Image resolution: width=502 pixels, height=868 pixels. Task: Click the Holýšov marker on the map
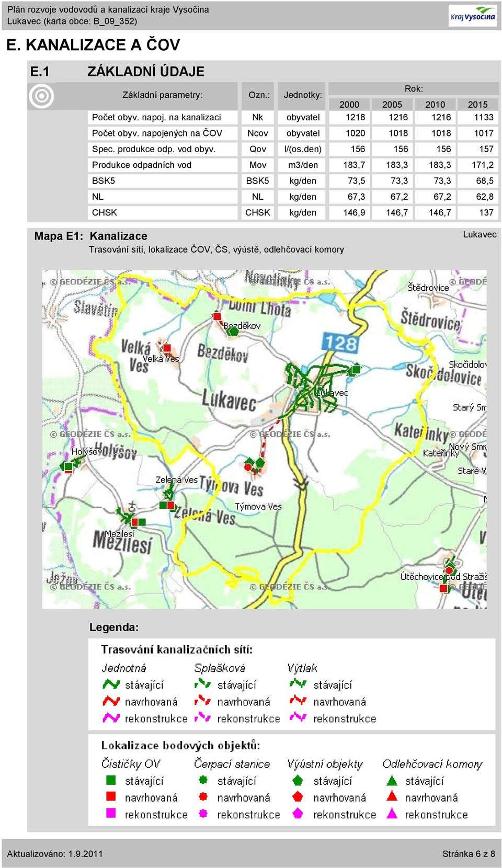point(69,466)
